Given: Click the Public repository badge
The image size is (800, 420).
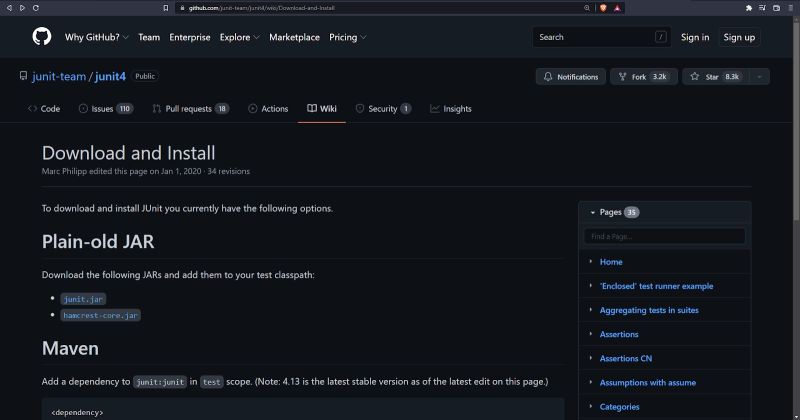Looking at the screenshot, I should click(145, 76).
